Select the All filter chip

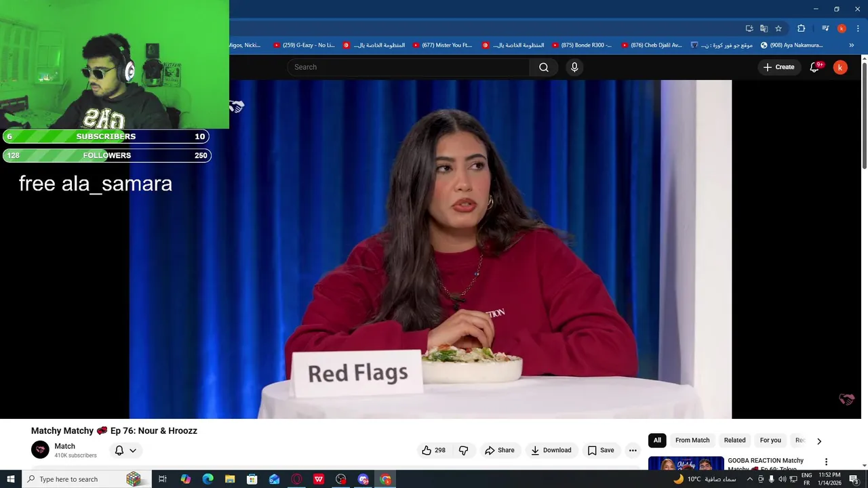(657, 441)
